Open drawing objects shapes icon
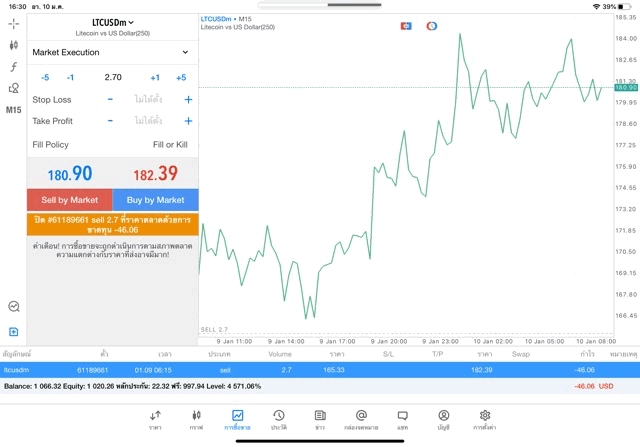The image size is (640, 447). [x=13, y=88]
